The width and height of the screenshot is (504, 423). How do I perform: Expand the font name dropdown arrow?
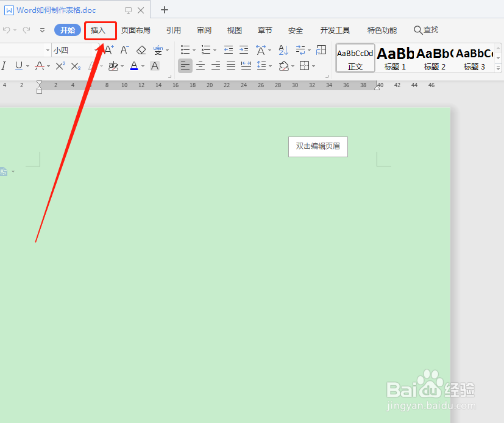[x=48, y=51]
